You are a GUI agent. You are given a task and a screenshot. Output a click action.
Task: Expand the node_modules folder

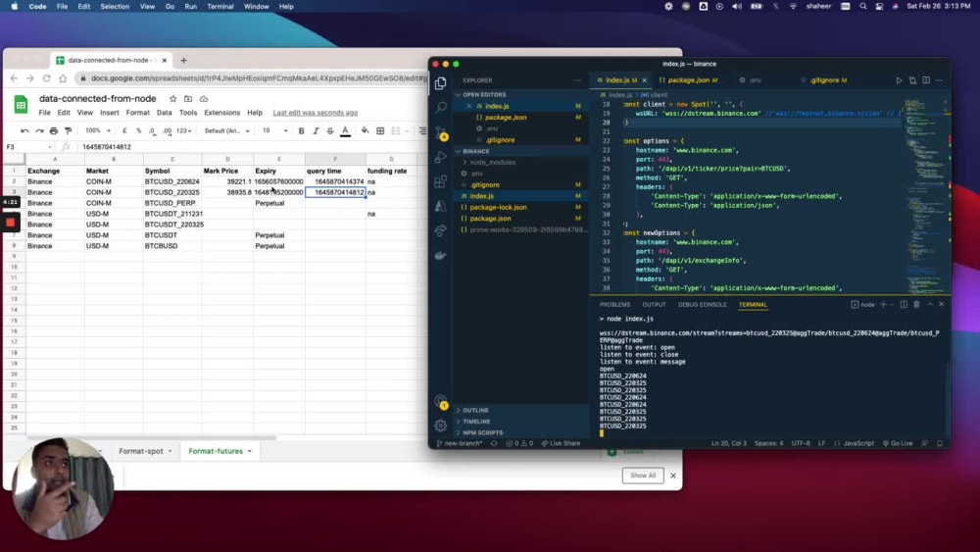tap(493, 162)
